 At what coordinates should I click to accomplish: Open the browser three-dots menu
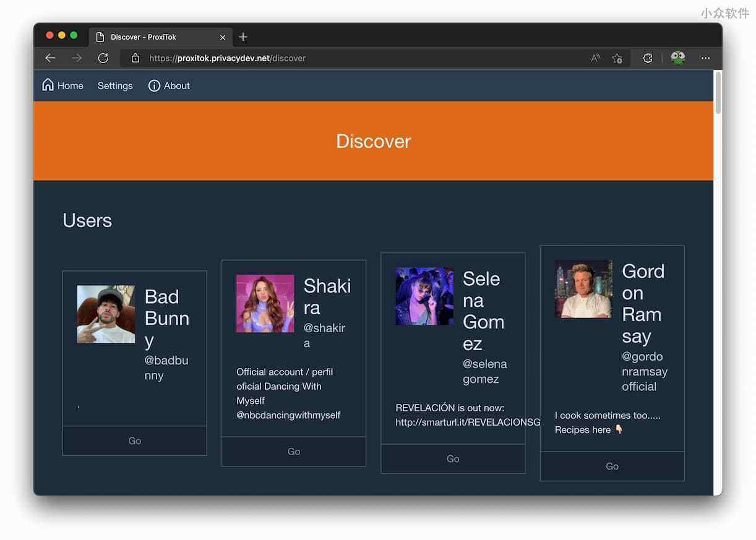705,58
